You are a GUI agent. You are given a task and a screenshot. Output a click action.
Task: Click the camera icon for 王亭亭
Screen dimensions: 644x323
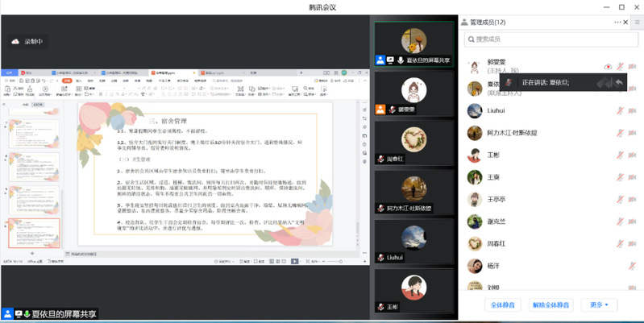(632, 200)
